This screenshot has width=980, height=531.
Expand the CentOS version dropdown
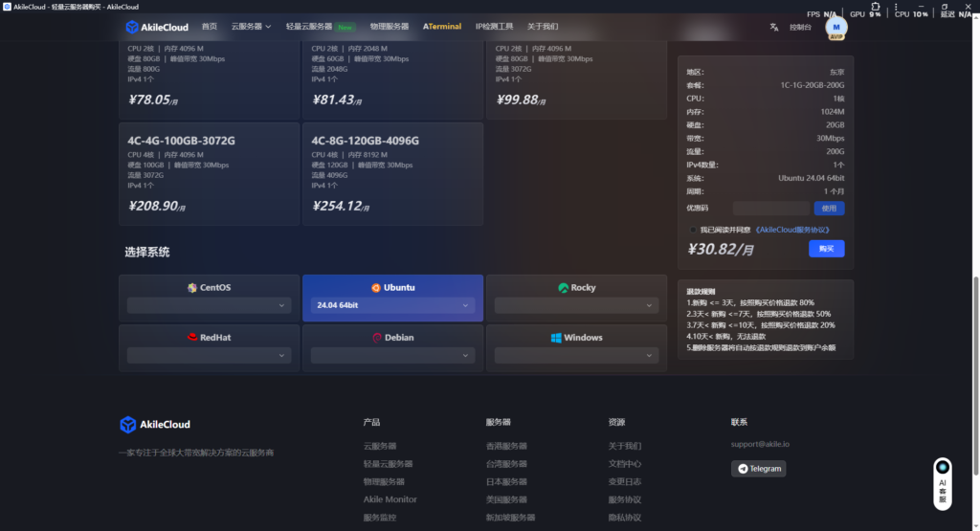tap(210, 305)
